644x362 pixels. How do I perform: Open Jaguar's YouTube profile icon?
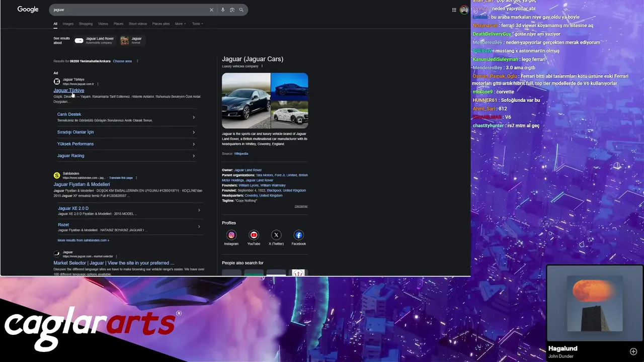(254, 235)
